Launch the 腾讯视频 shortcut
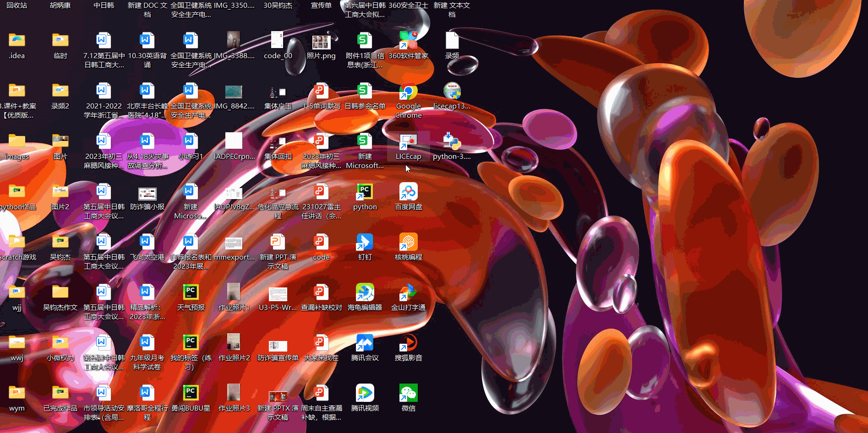 click(x=365, y=394)
